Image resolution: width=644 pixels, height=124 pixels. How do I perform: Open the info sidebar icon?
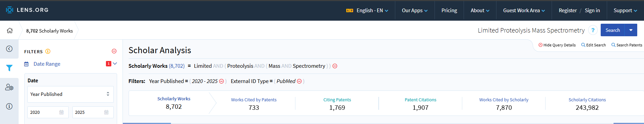tap(9, 106)
